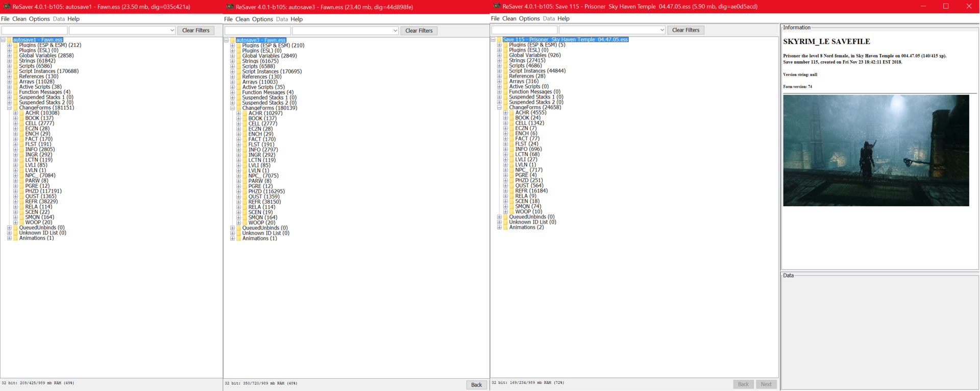Image resolution: width=980 pixels, height=391 pixels.
Task: Select FLST (191) in autosave1
Action: [38, 144]
